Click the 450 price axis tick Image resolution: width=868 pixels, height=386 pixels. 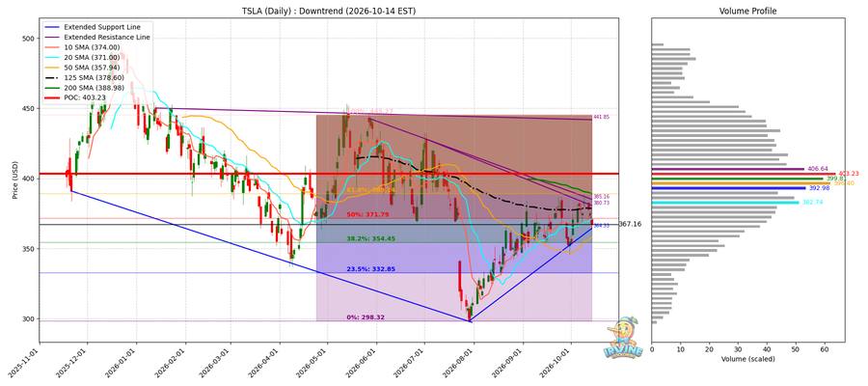point(30,108)
